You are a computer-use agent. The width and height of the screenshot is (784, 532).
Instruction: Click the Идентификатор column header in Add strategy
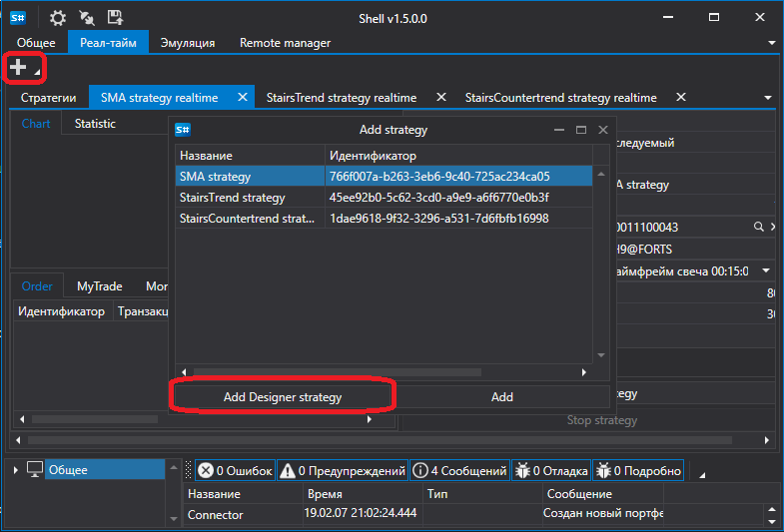pyautogui.click(x=459, y=156)
